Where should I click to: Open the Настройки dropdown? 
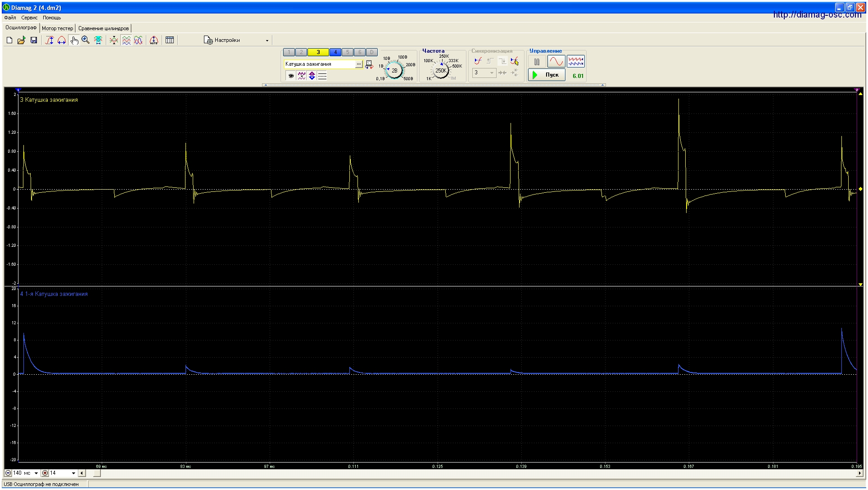(236, 41)
